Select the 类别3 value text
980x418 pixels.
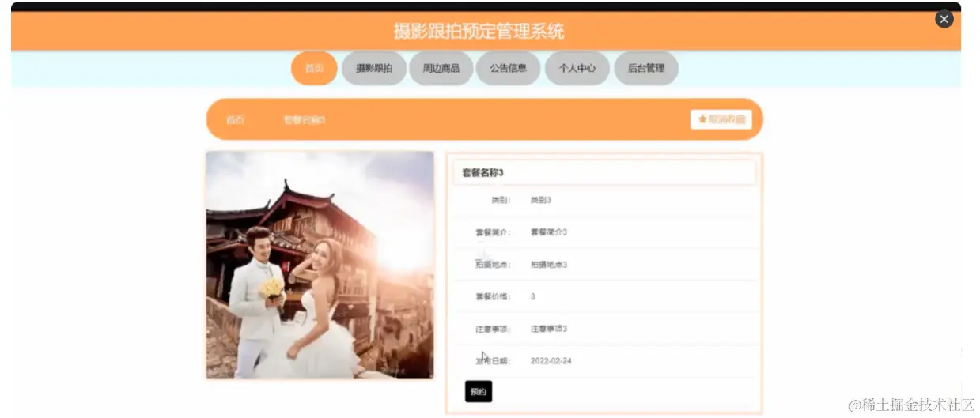pos(540,201)
